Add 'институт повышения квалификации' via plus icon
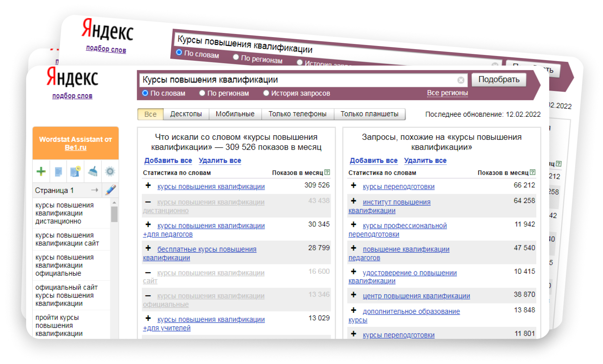Screen dimensions: 603x364 click(x=353, y=201)
